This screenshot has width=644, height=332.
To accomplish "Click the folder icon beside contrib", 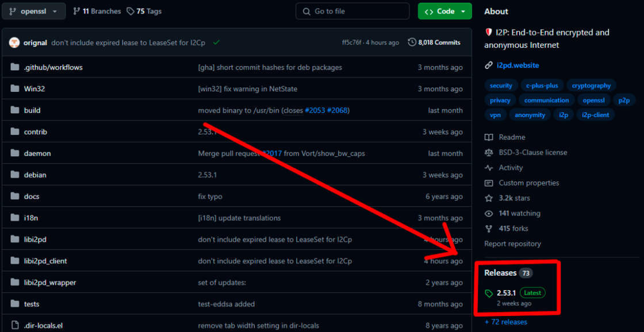I will [15, 132].
